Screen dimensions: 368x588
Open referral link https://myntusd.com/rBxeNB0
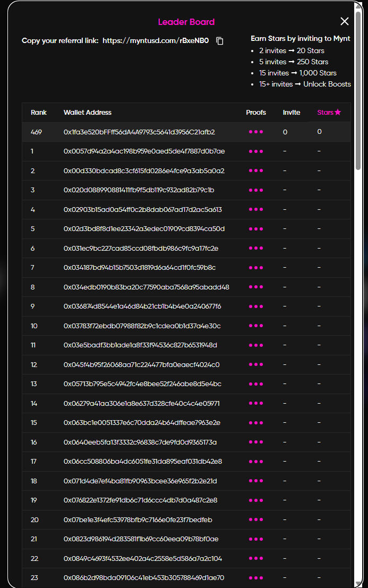pyautogui.click(x=156, y=40)
